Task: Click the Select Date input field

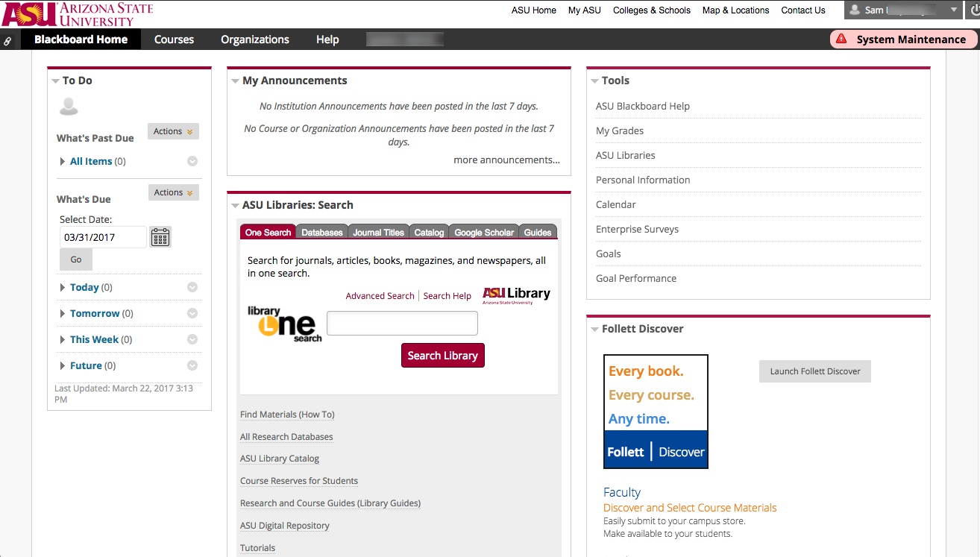Action: [103, 237]
